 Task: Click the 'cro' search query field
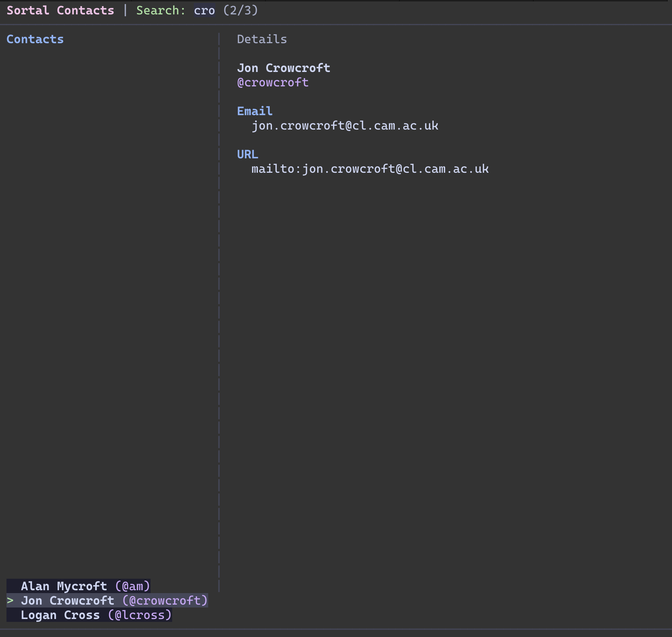coord(204,10)
